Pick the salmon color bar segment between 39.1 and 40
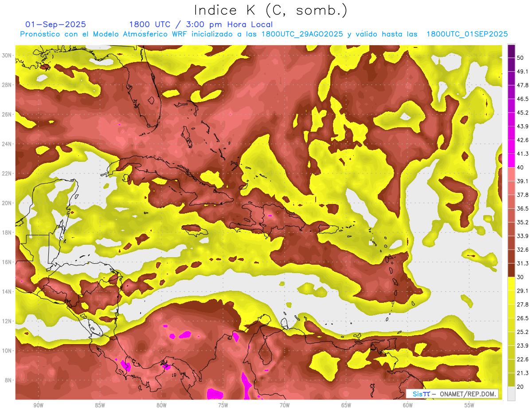 click(x=511, y=174)
